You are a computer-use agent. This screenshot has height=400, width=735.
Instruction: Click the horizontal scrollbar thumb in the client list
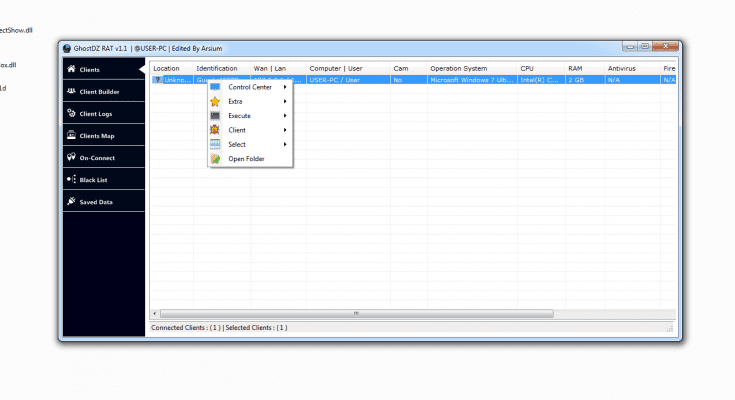tap(356, 313)
